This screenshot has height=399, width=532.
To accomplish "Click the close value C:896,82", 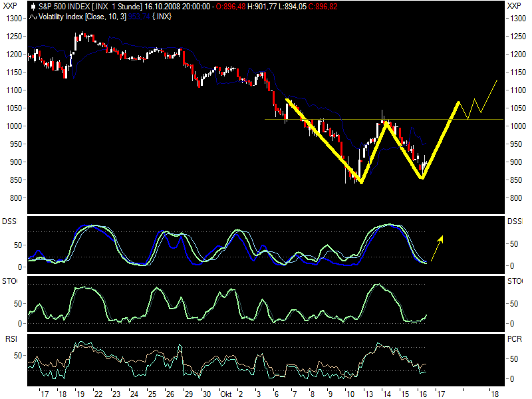I will [x=323, y=7].
